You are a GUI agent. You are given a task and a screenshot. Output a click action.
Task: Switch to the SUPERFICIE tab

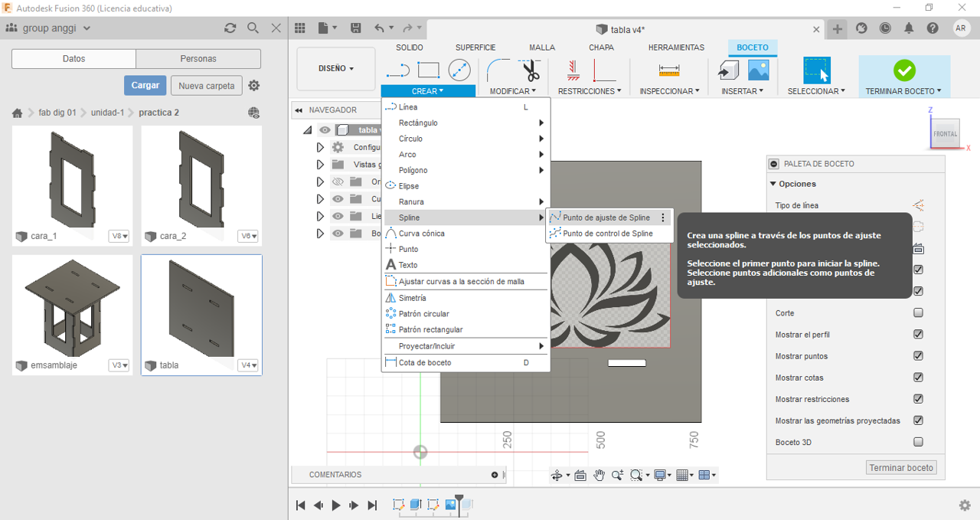pyautogui.click(x=475, y=47)
